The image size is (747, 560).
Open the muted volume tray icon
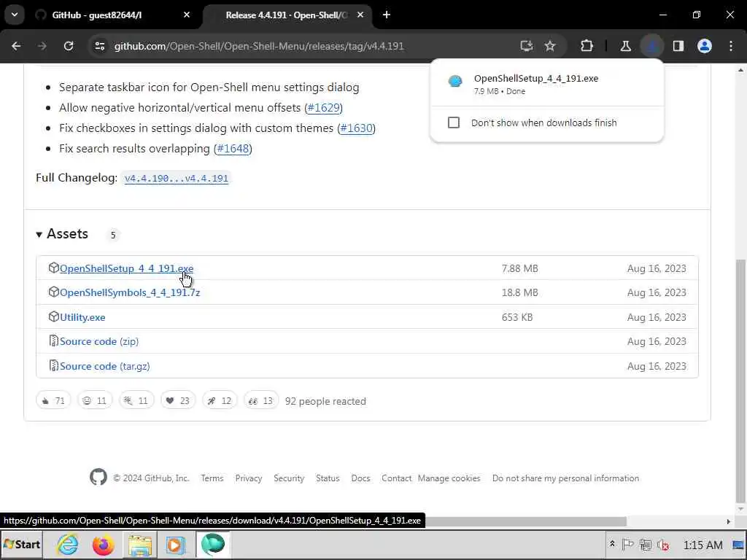(662, 545)
